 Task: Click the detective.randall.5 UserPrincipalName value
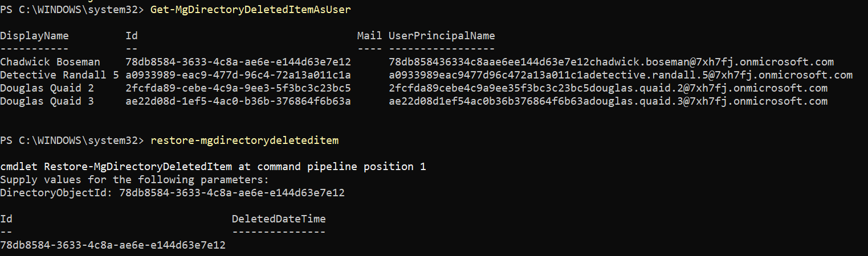pyautogui.click(x=620, y=75)
